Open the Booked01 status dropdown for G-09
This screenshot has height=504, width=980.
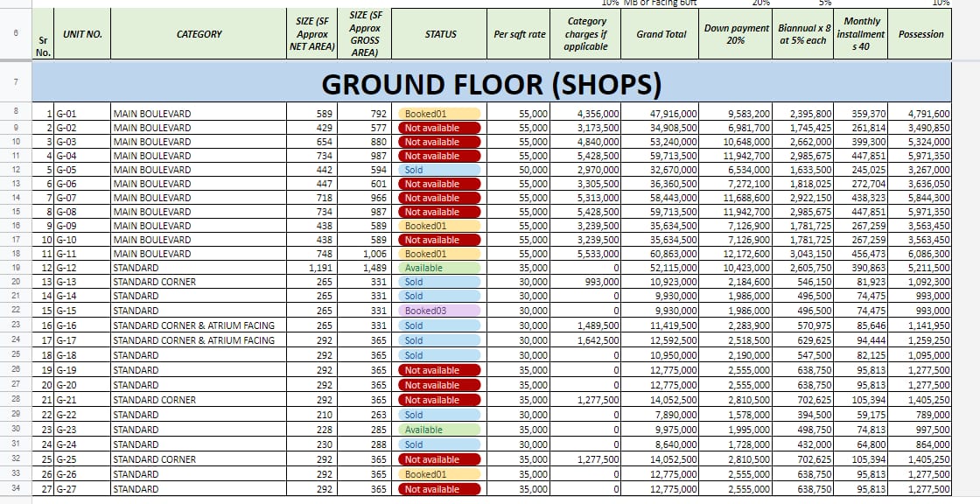(x=439, y=226)
